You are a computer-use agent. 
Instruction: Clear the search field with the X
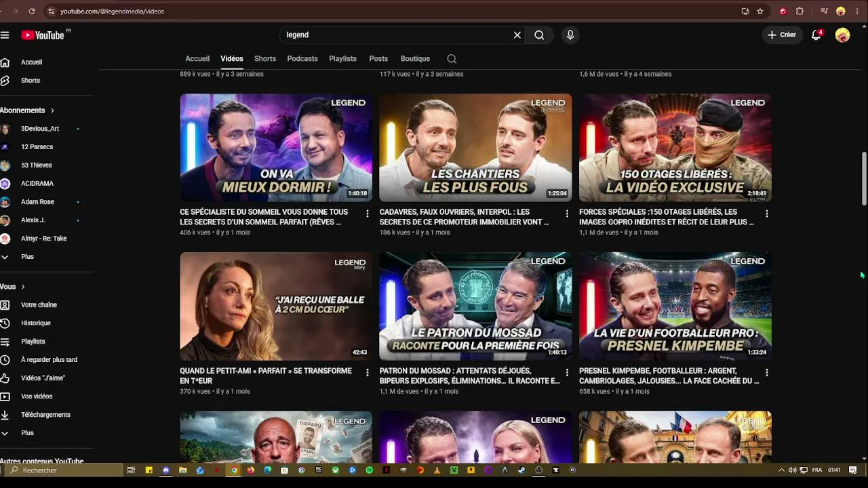coord(517,35)
